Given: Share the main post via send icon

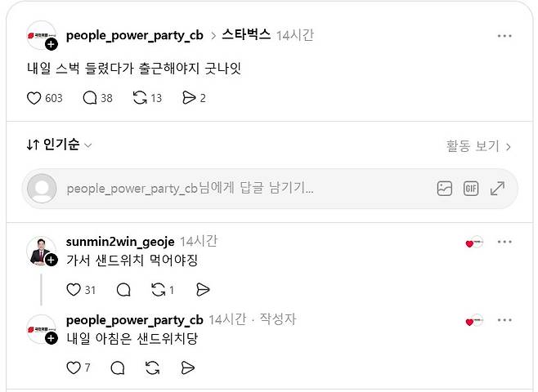Looking at the screenshot, I should tap(189, 98).
